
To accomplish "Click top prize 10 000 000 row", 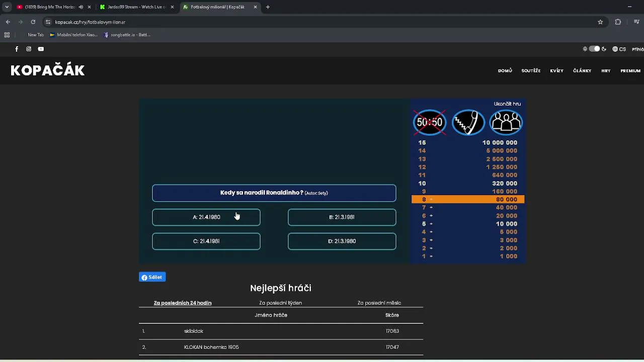I will pos(468,143).
